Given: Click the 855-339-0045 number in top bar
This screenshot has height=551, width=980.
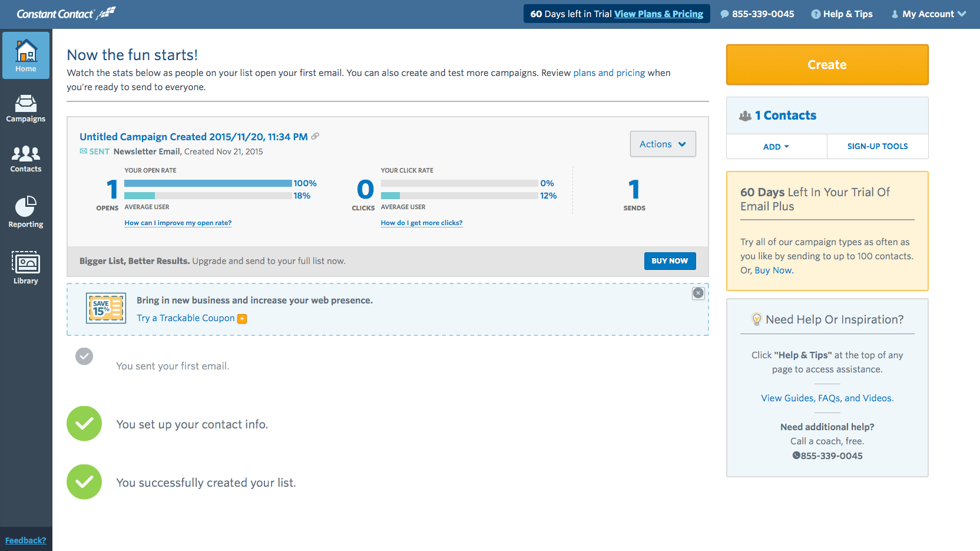Looking at the screenshot, I should coord(763,14).
